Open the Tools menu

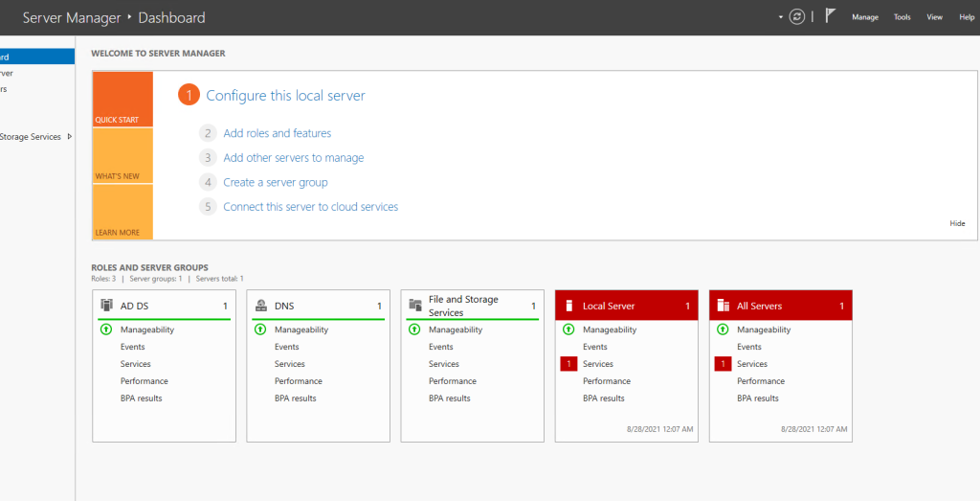pyautogui.click(x=902, y=17)
